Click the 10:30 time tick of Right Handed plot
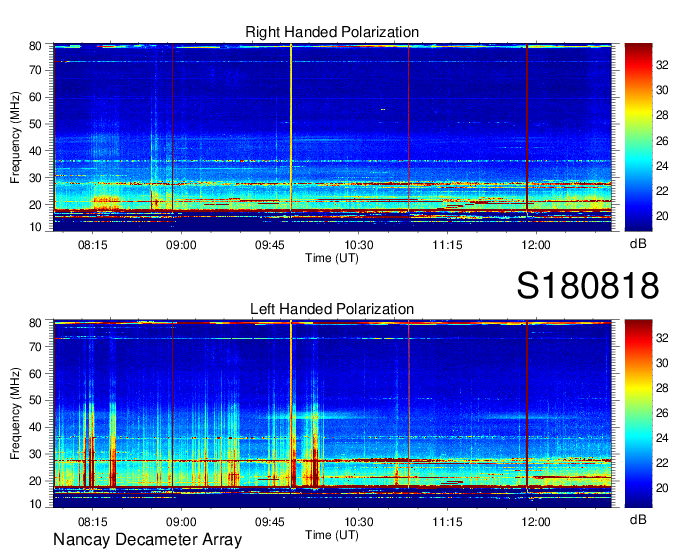Screen dimensions: 680x552 tap(359, 245)
